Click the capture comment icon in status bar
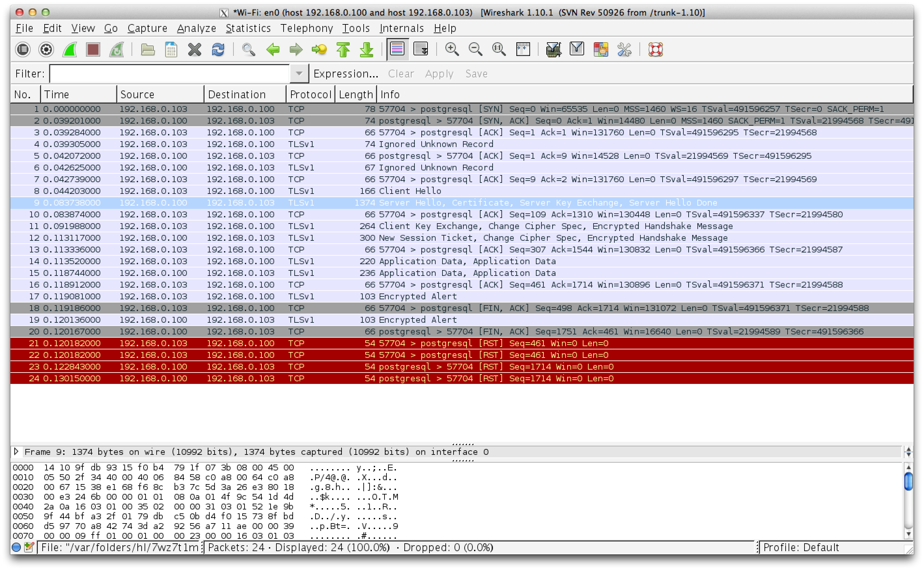 click(x=29, y=547)
